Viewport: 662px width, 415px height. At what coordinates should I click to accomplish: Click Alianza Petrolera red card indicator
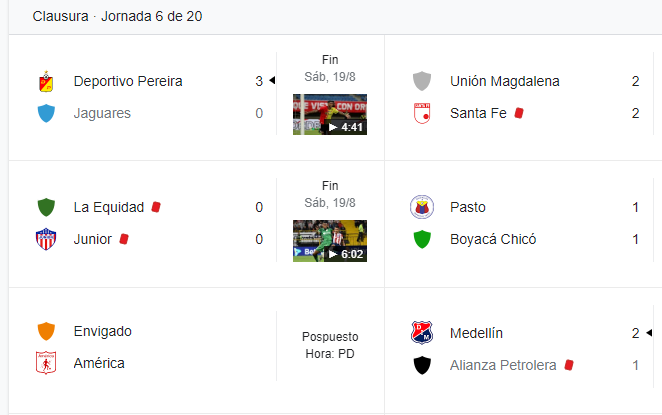pyautogui.click(x=569, y=365)
